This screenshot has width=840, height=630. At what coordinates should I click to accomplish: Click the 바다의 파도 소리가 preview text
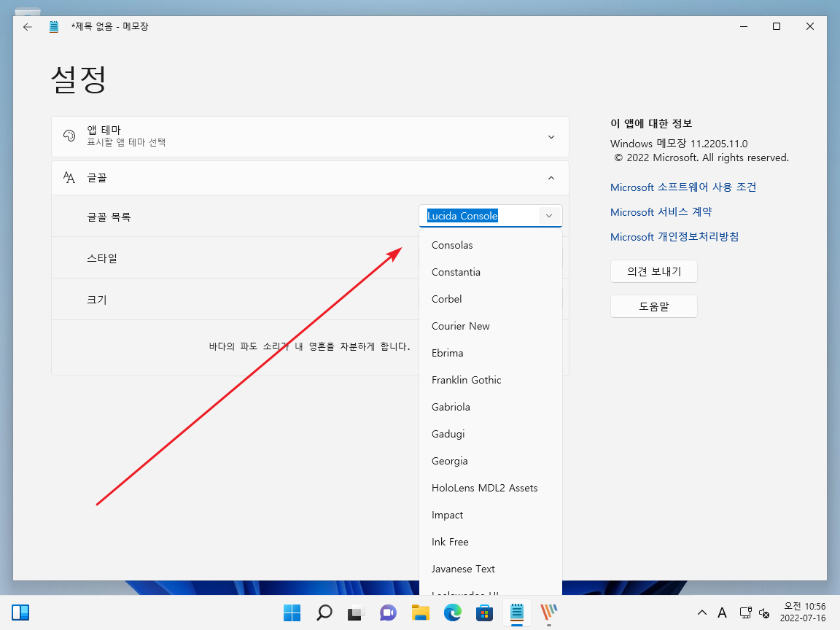(310, 346)
